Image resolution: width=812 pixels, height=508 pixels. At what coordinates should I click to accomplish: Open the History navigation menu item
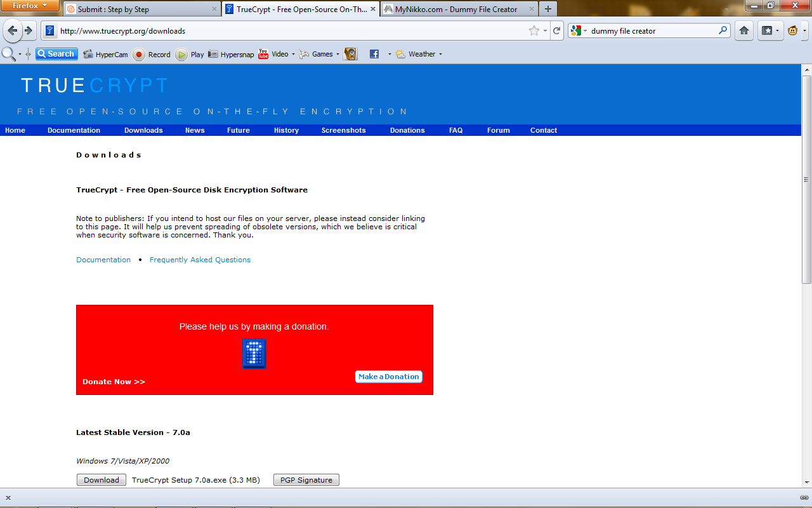(286, 130)
